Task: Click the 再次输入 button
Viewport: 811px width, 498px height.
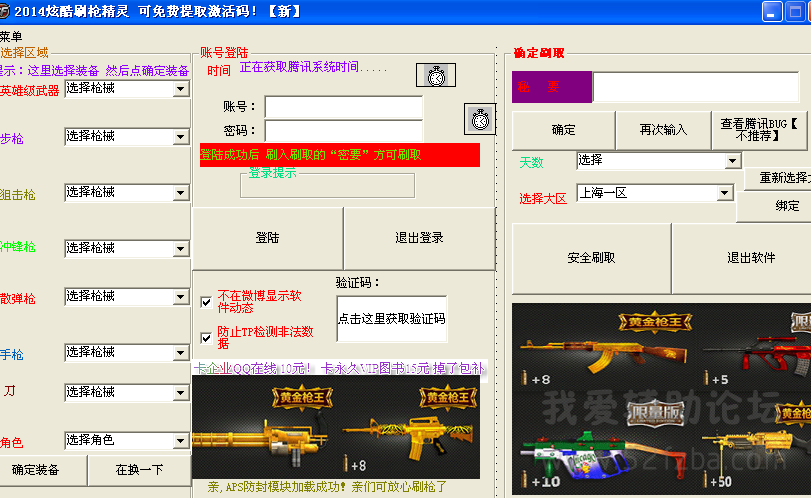Action: (x=663, y=130)
